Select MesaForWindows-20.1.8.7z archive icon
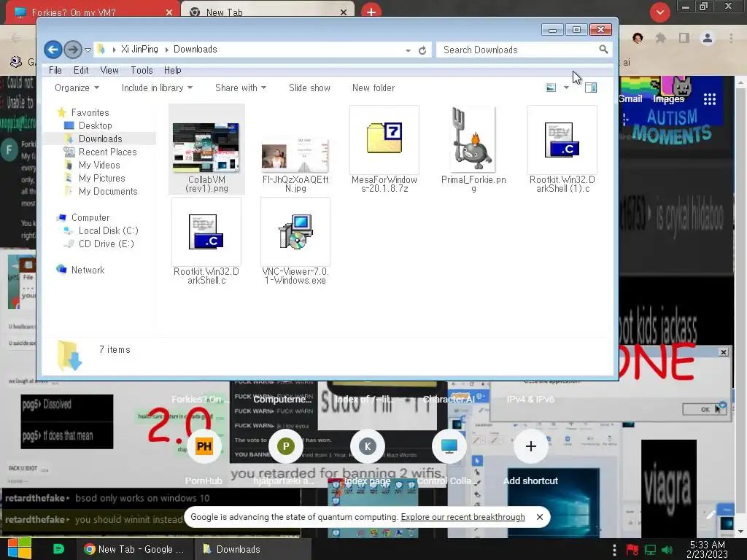747x560 pixels. (x=384, y=138)
